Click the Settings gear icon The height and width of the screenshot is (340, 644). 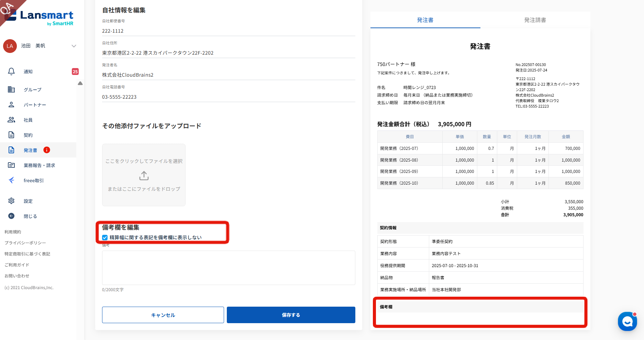pos(11,201)
